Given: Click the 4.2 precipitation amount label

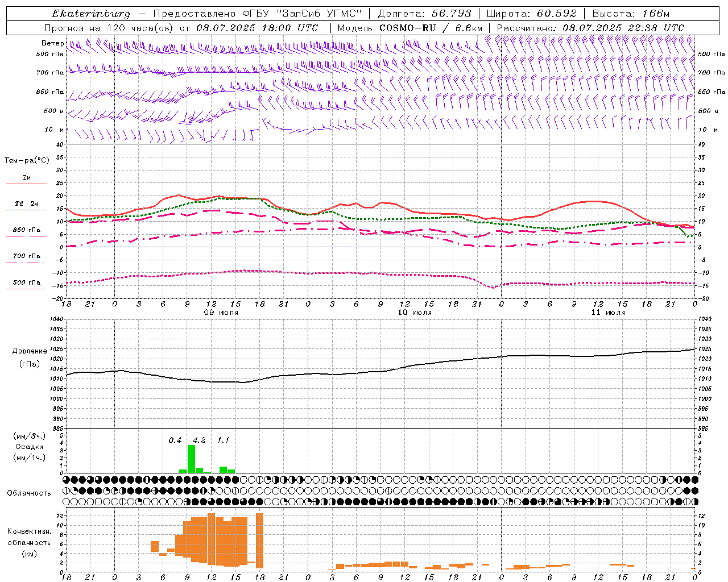Looking at the screenshot, I should pyautogui.click(x=199, y=440).
